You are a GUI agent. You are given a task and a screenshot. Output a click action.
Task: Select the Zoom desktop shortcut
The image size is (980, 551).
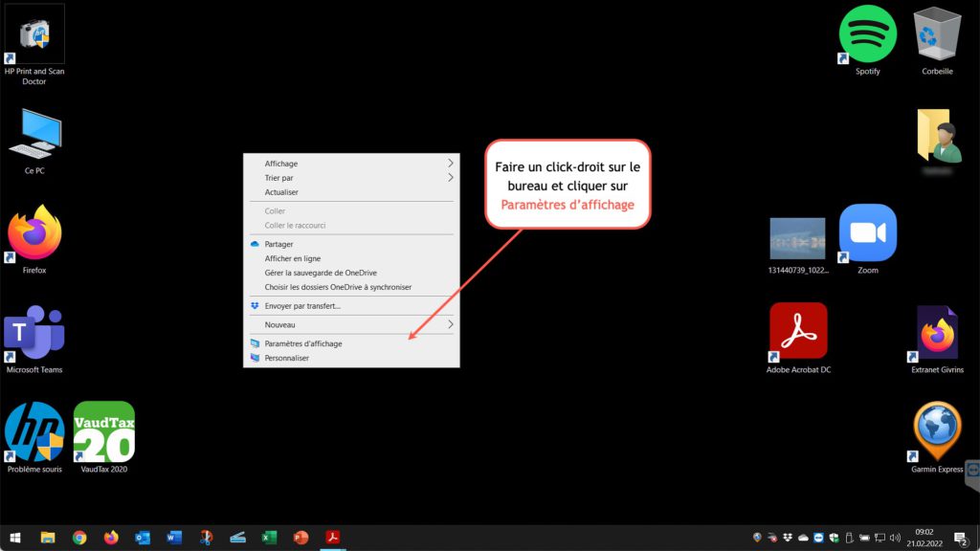click(x=867, y=233)
